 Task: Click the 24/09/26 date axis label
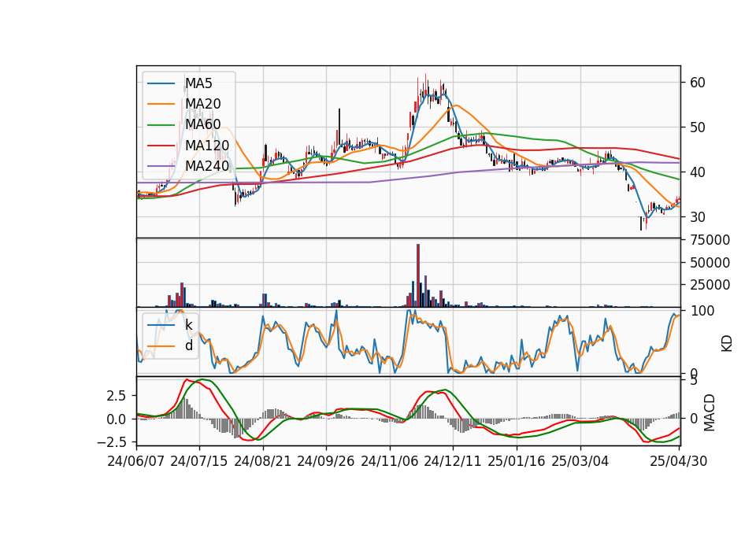coord(326,461)
